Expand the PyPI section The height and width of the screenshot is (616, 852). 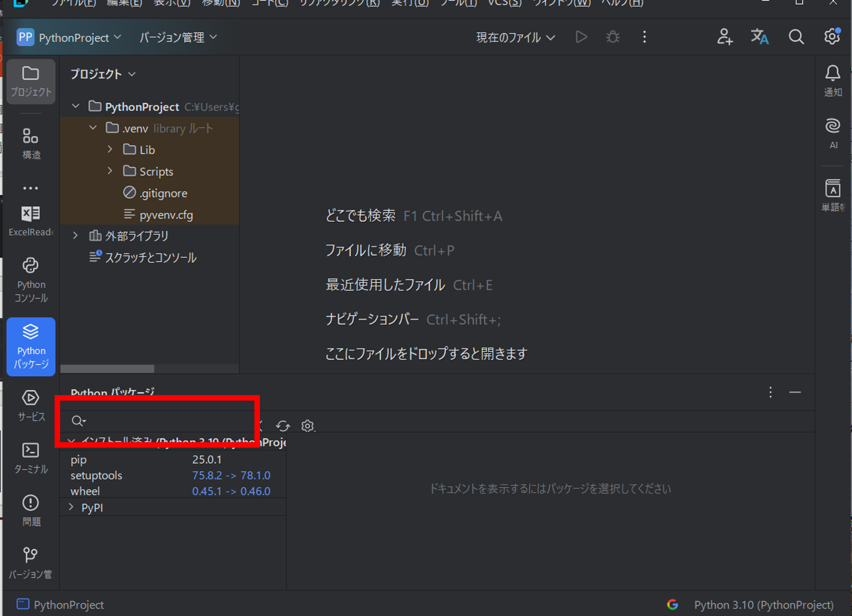point(71,507)
